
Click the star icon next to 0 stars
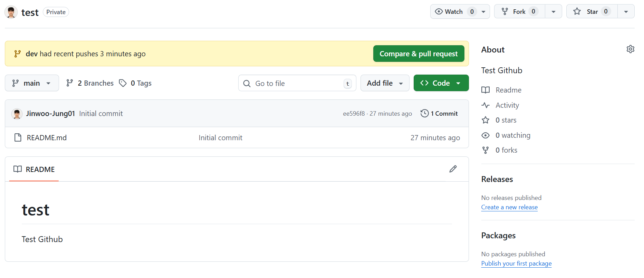(486, 120)
